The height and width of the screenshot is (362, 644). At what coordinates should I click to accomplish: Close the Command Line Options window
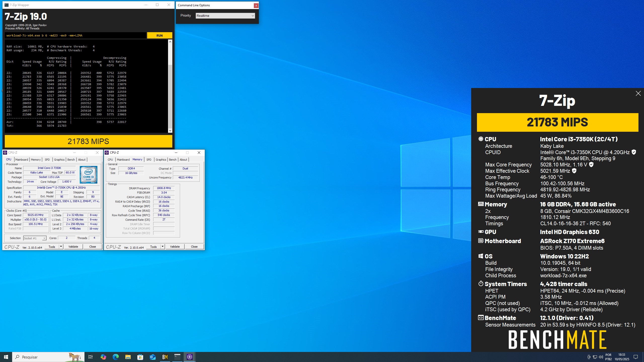pos(256,5)
